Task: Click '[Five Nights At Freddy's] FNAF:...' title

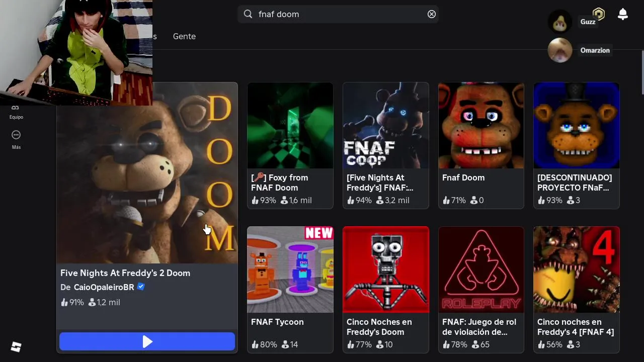Action: pyautogui.click(x=380, y=183)
